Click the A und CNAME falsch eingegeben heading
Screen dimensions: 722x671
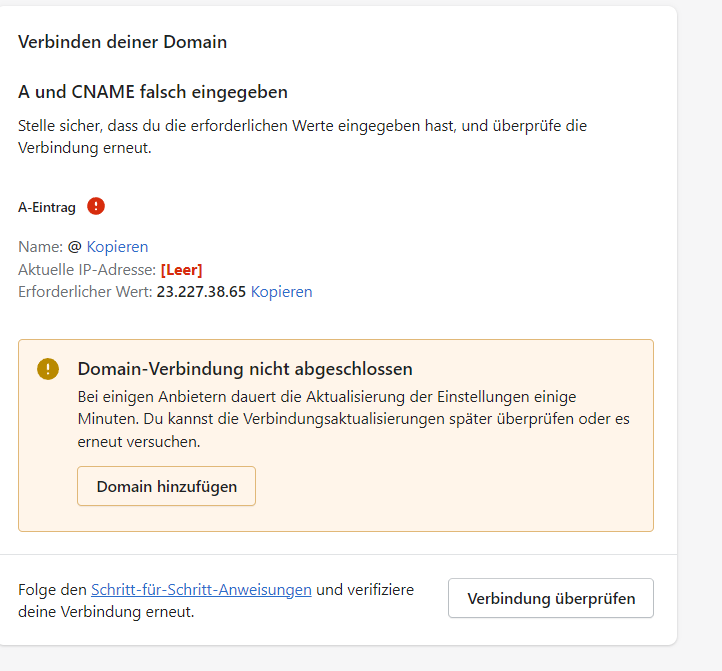click(x=153, y=92)
